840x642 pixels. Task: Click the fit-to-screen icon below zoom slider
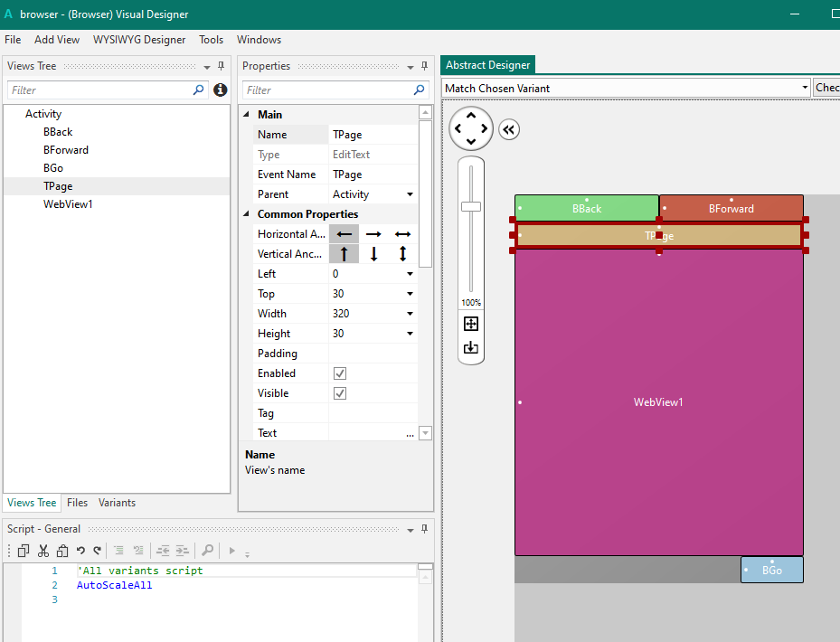tap(470, 324)
